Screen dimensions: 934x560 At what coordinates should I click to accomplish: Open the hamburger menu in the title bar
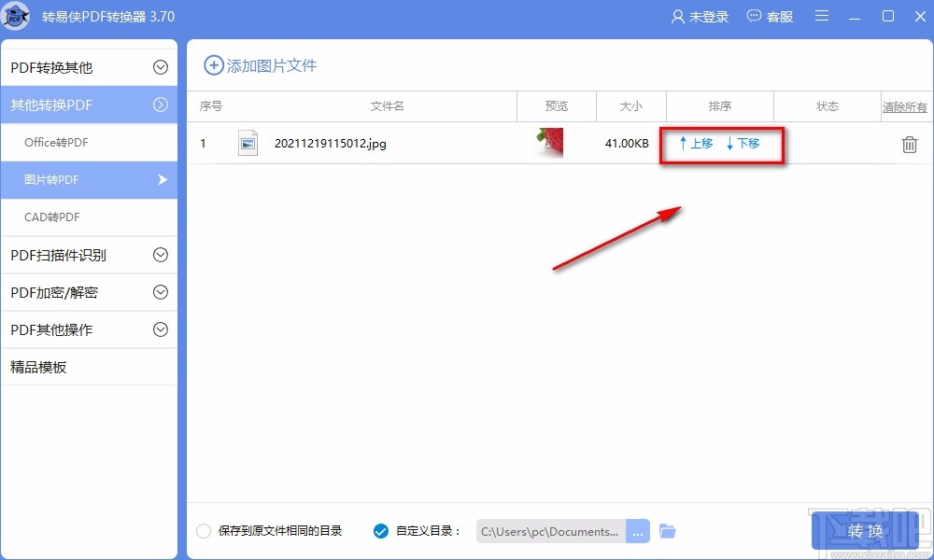coord(822,16)
